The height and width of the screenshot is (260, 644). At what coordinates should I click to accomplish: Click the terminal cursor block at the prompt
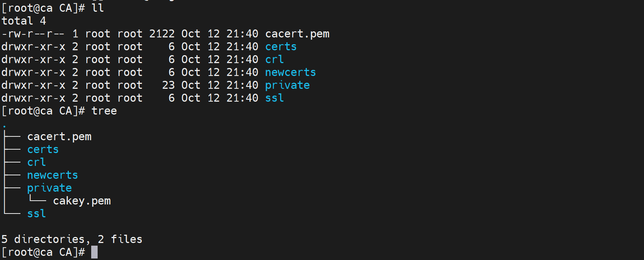point(94,252)
